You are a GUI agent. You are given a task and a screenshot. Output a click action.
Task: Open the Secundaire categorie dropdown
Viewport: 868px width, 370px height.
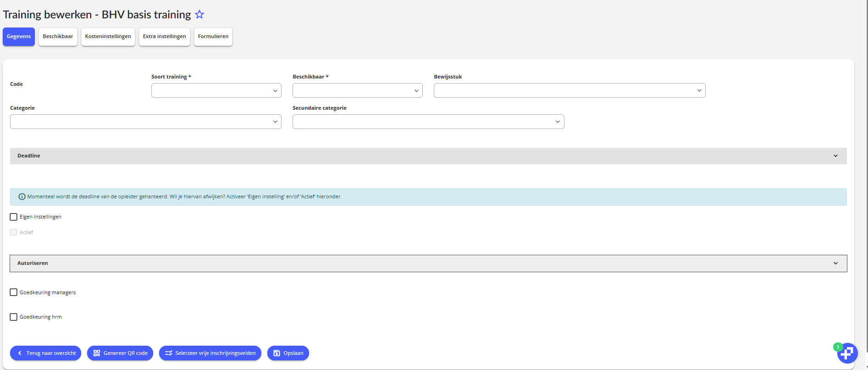click(x=428, y=122)
